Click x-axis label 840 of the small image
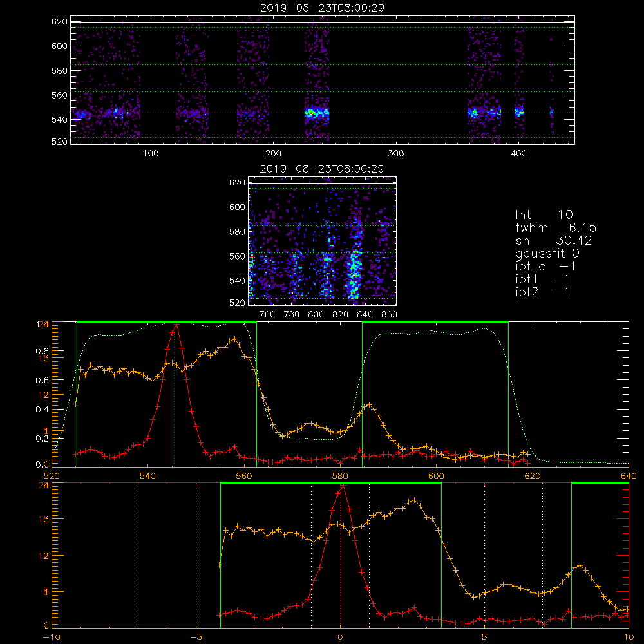The image size is (644, 644). tap(365, 315)
